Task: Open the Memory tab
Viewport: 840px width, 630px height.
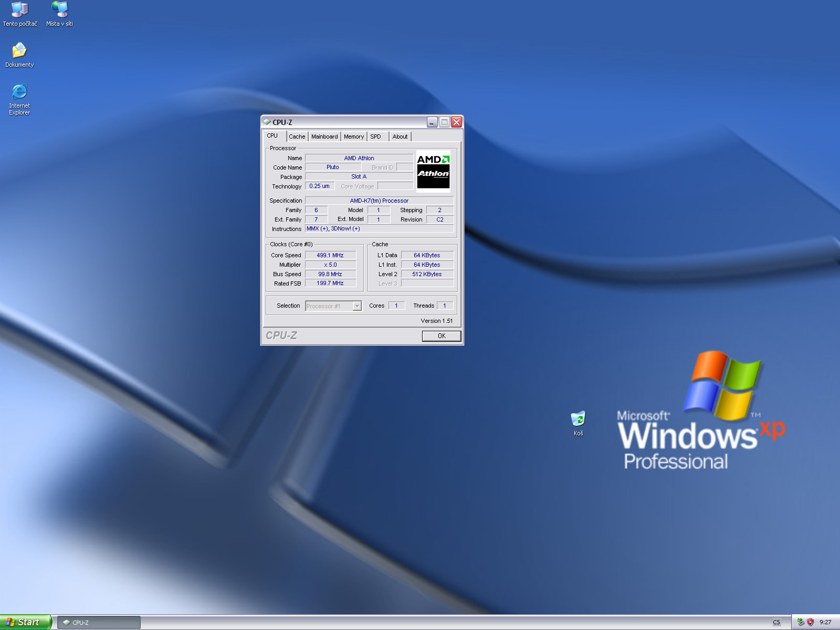Action: 354,136
